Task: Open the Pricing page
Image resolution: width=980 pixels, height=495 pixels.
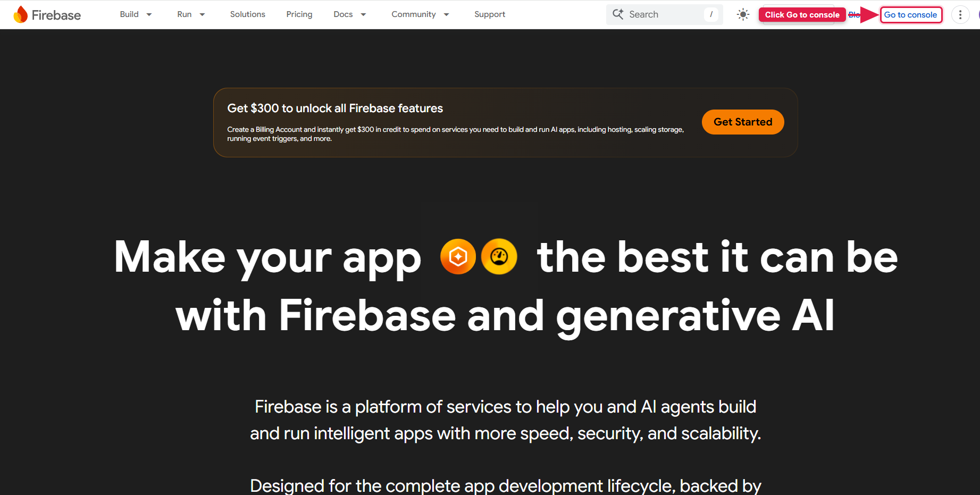Action: click(299, 14)
